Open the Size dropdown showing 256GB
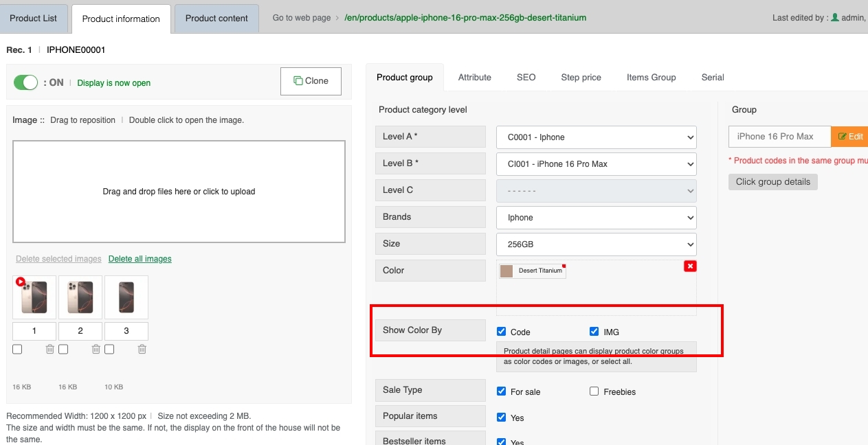The image size is (868, 445). tap(596, 244)
